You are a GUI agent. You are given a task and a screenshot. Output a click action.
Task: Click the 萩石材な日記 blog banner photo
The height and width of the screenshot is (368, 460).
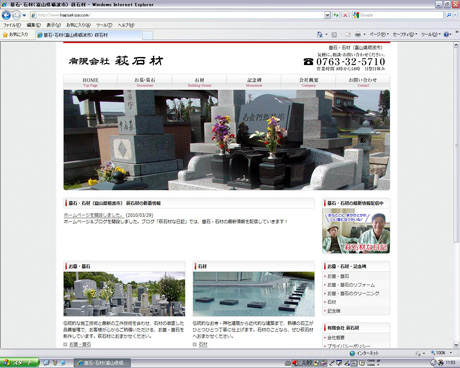pyautogui.click(x=356, y=231)
